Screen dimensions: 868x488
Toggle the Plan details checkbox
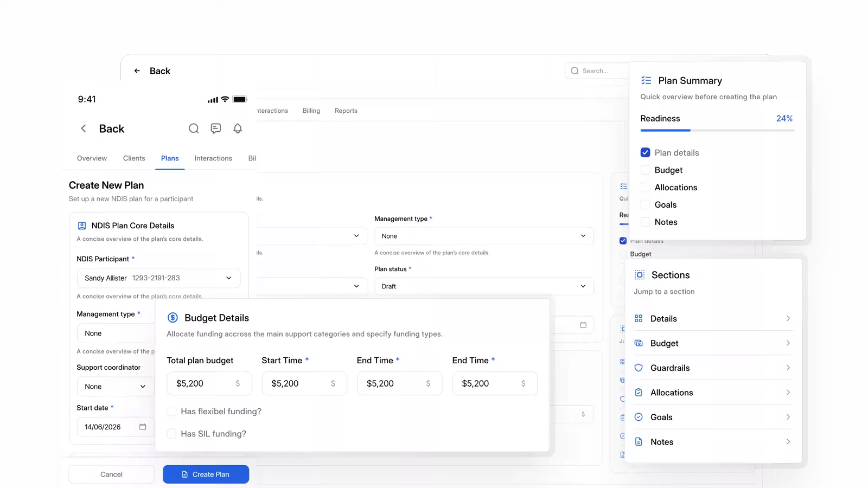pos(645,152)
